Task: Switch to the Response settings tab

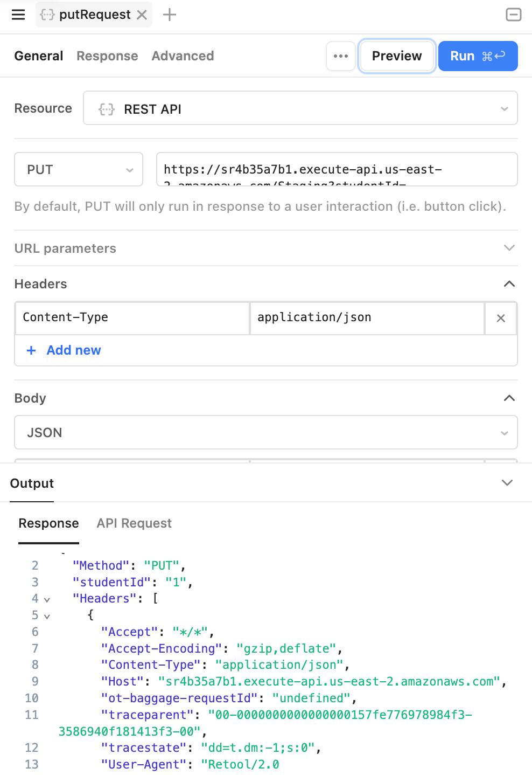Action: [107, 56]
